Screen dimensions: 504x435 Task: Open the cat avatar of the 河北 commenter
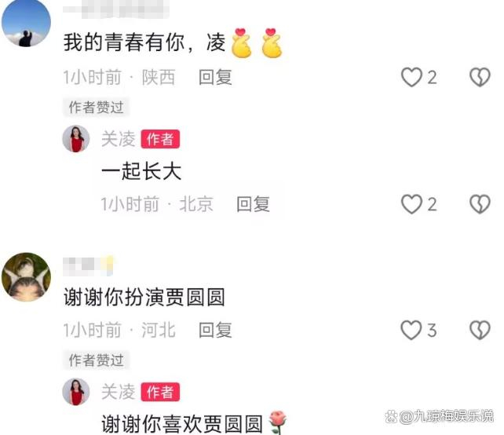(x=26, y=277)
